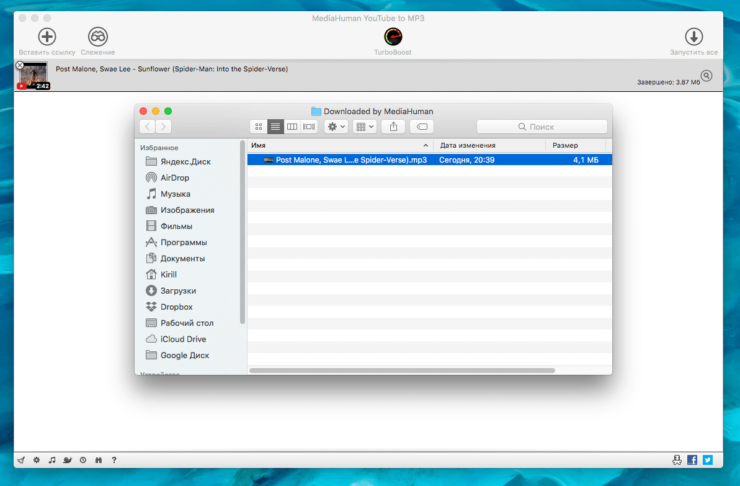Switch Finder to icon view
Screen dimensions: 740x486
258,127
